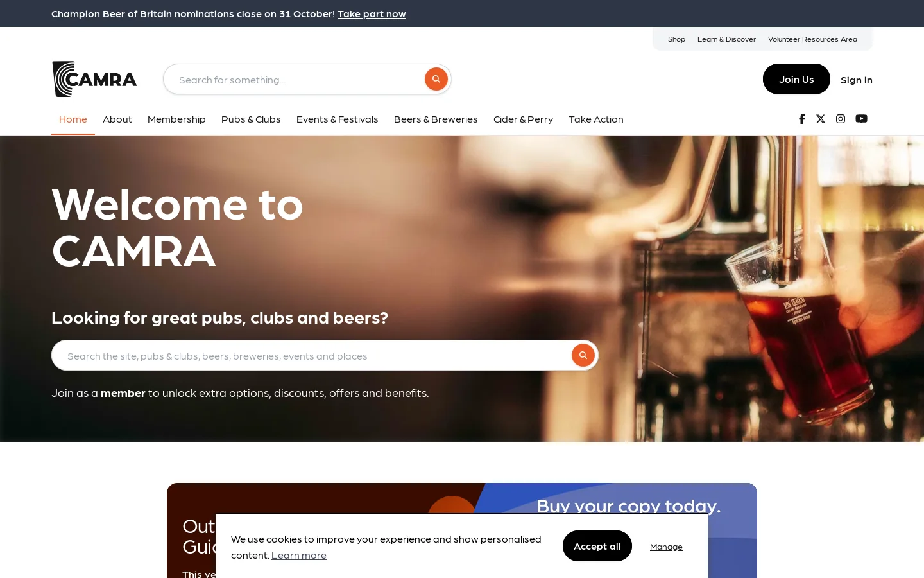The width and height of the screenshot is (924, 578).
Task: Click the Sign in link
Action: coord(857,80)
